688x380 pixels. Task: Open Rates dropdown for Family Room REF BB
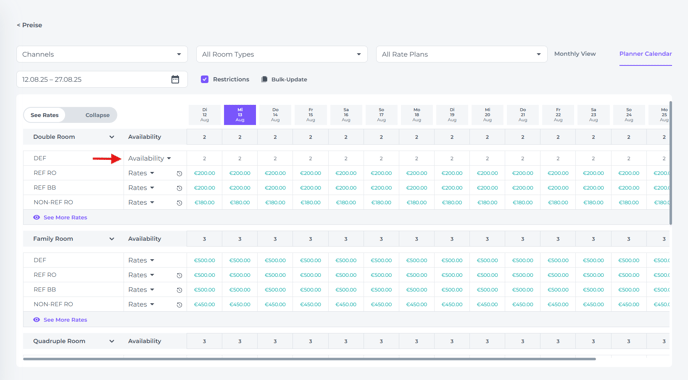click(x=141, y=290)
